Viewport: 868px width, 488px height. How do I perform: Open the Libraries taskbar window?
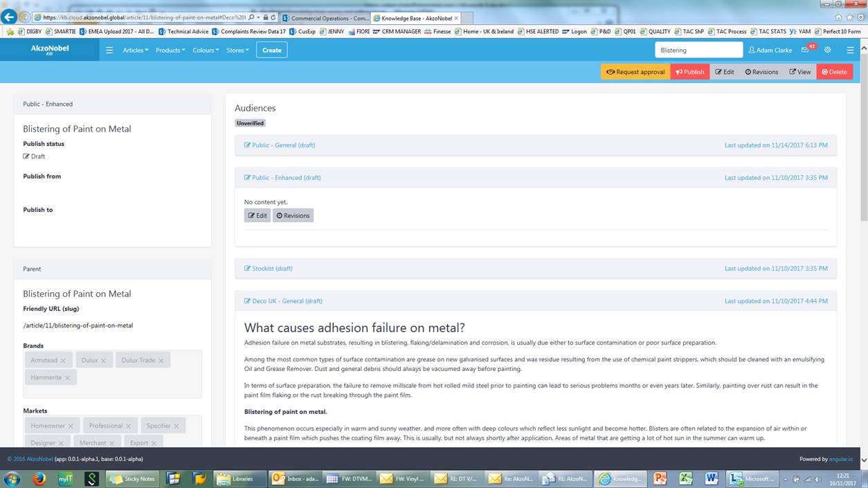coord(239,478)
